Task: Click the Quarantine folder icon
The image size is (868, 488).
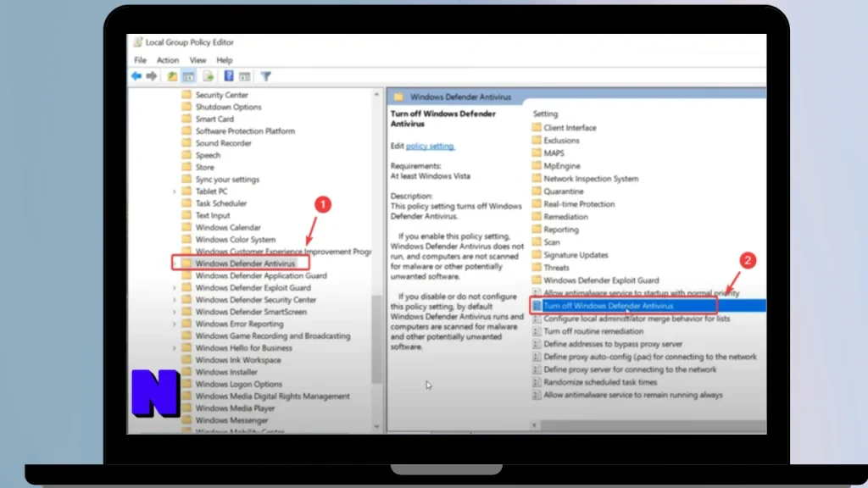Action: pyautogui.click(x=537, y=191)
